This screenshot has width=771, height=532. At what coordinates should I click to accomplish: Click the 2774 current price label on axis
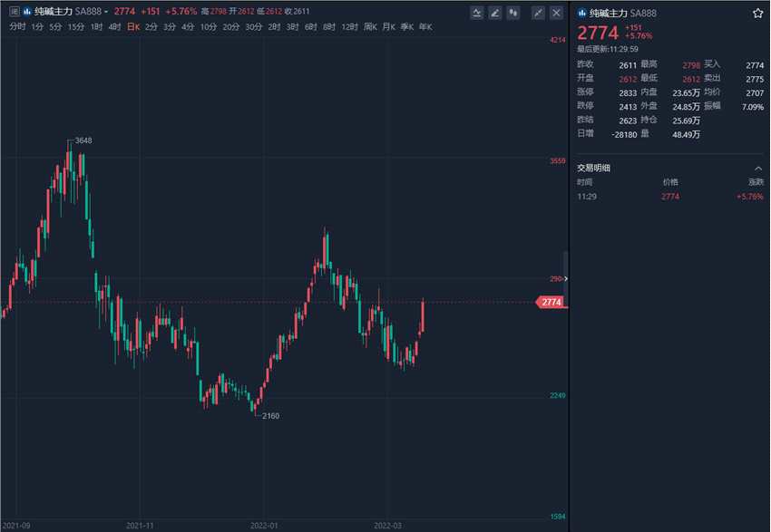[x=551, y=302]
